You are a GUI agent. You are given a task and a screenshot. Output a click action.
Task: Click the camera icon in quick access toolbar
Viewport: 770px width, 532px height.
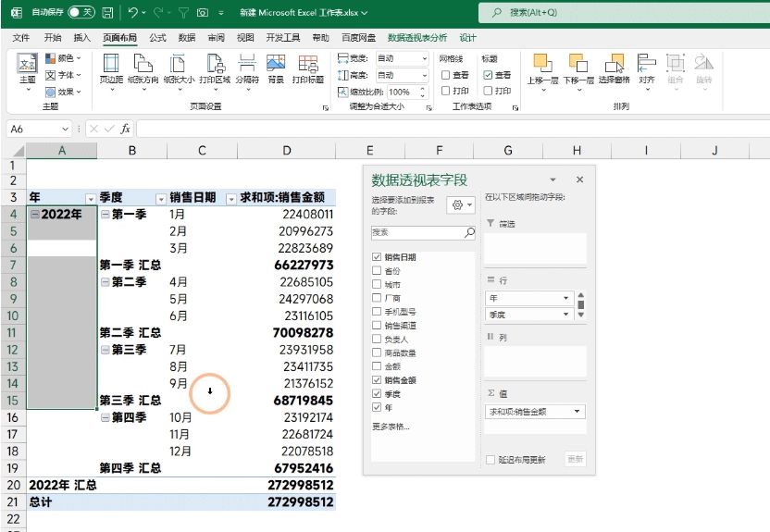pos(203,13)
